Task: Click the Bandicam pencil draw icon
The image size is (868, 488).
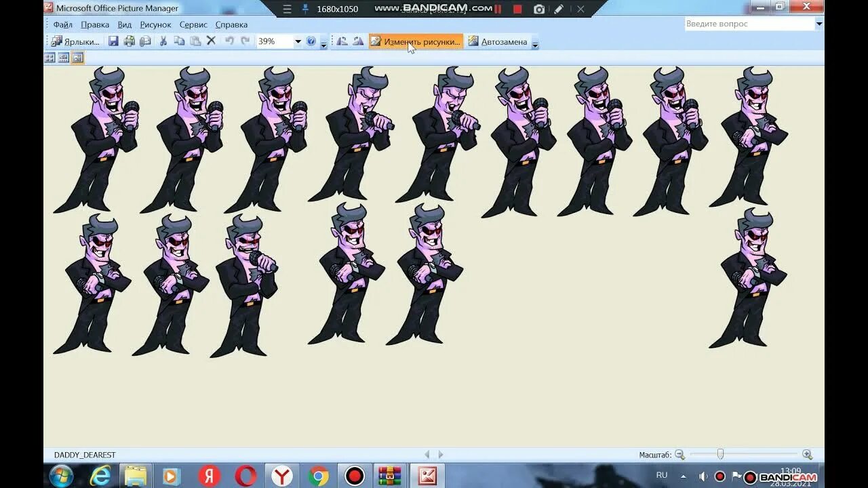Action: [559, 9]
